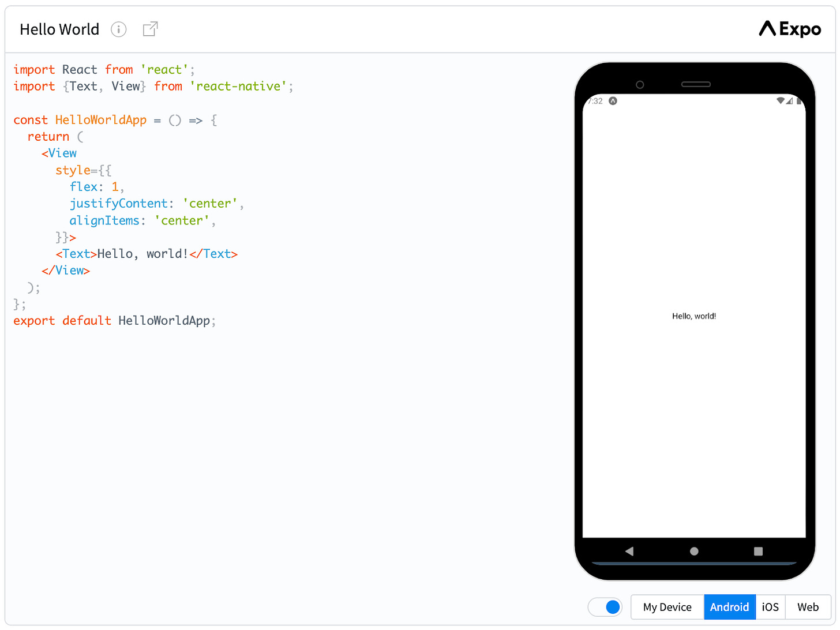Select the justifyContent 'center' value
The height and width of the screenshot is (630, 840).
(209, 203)
